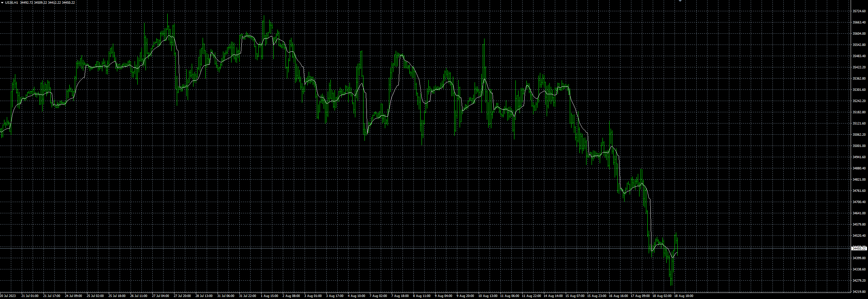
Task: Click the 4 Aug 10:00 time label
Action: coord(356,296)
